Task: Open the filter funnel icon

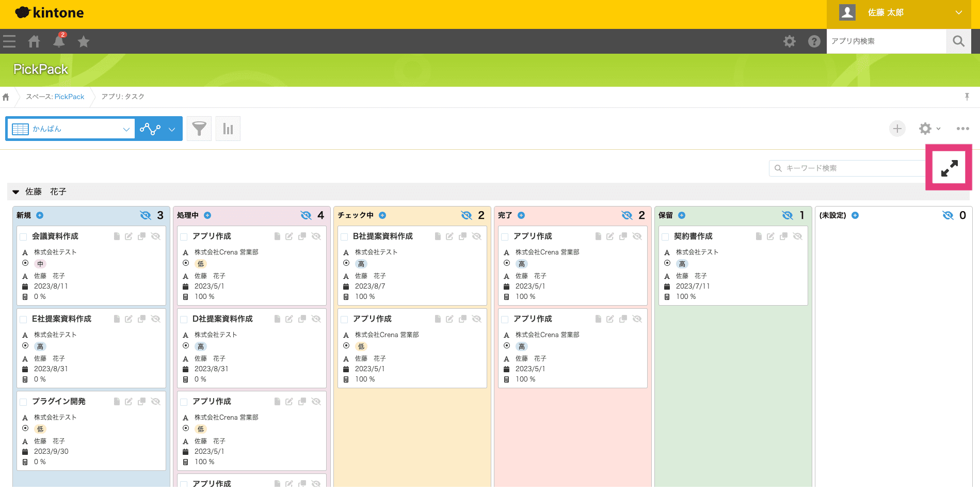Action: click(x=199, y=129)
